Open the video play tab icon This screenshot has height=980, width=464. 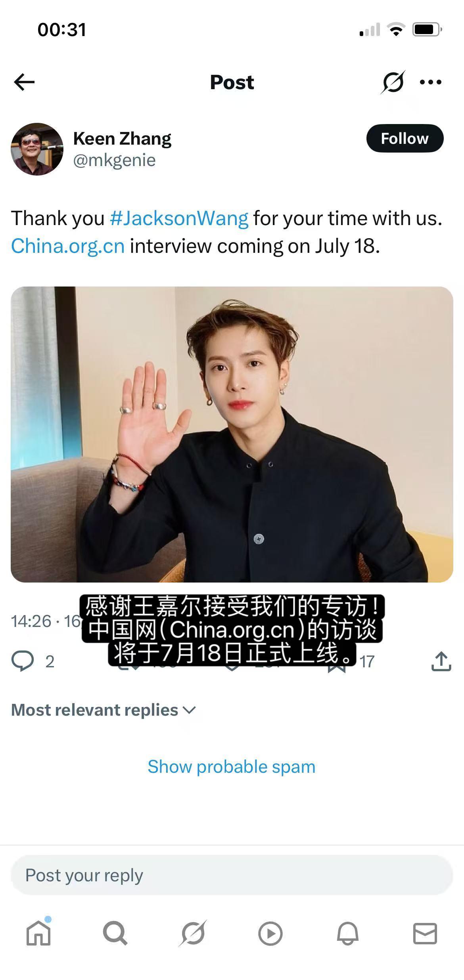270,934
